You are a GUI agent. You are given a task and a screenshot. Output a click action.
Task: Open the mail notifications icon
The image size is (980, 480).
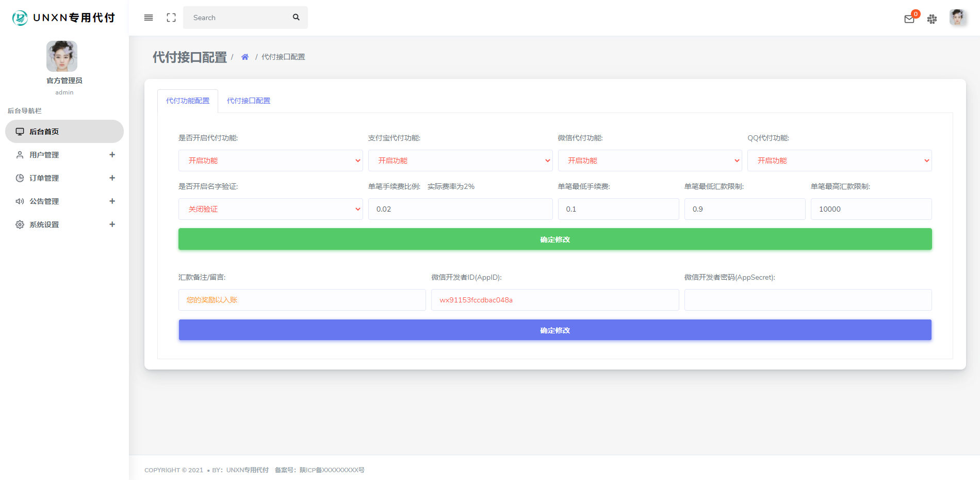point(909,19)
